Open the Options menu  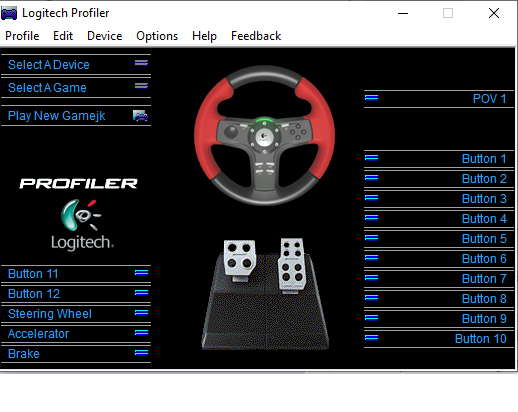coord(157,36)
